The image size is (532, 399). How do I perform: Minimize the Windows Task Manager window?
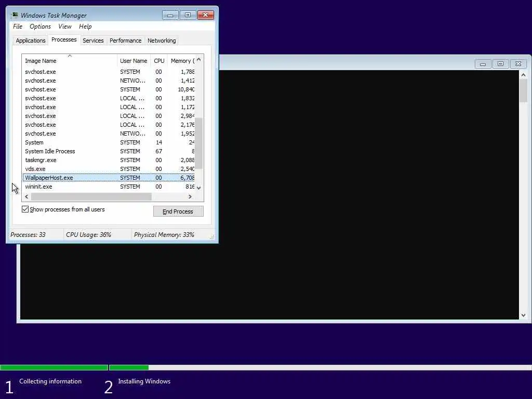click(x=170, y=15)
